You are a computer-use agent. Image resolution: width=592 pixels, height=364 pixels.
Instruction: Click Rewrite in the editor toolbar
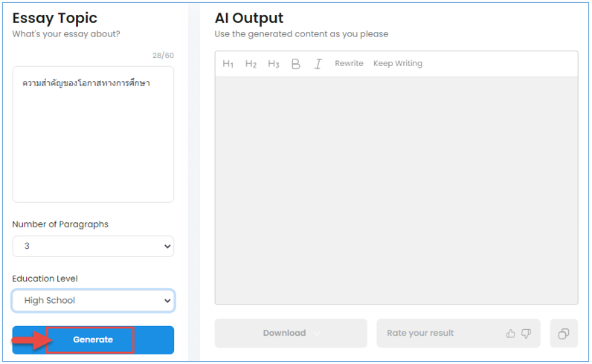pyautogui.click(x=349, y=63)
